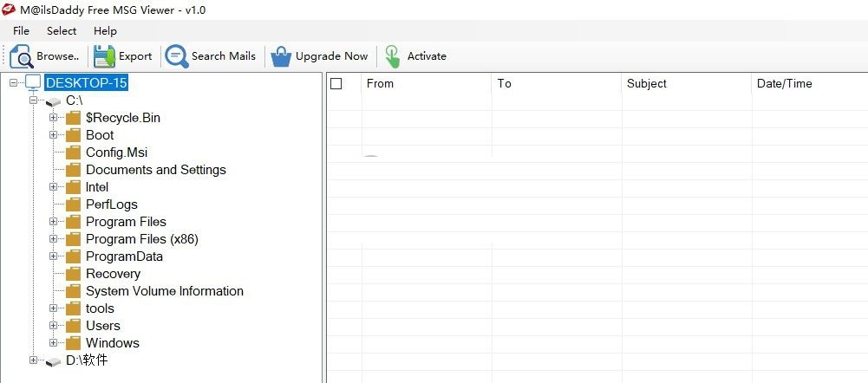Click the Program Files folder icon

[73, 222]
